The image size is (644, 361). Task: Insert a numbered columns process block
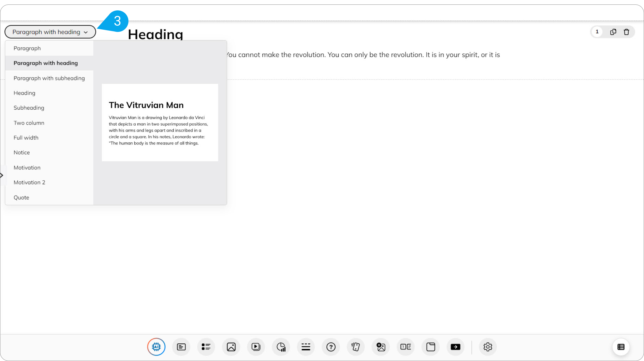406,347
